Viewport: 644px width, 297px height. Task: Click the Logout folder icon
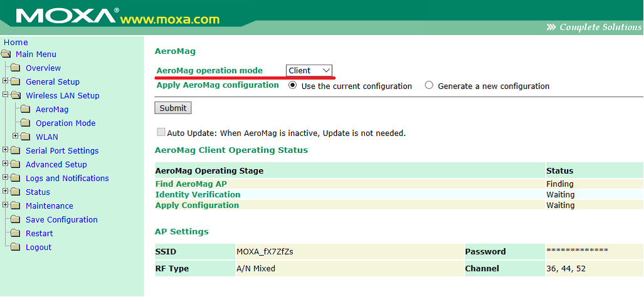16,247
